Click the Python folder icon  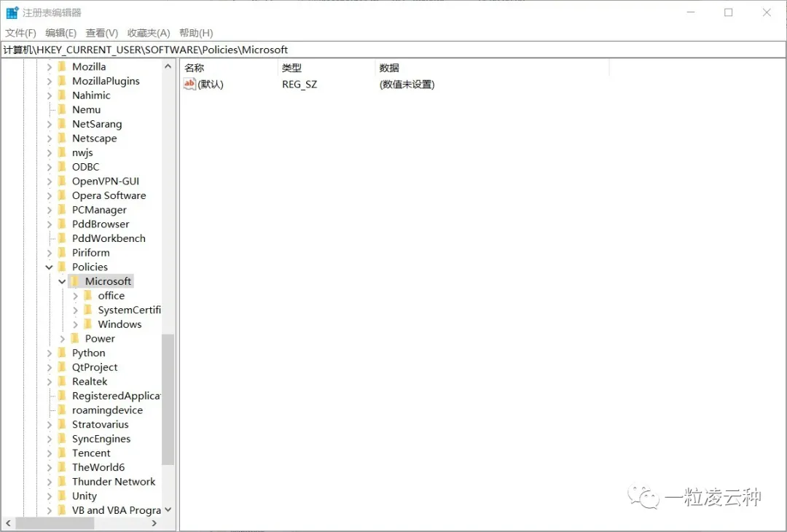62,353
